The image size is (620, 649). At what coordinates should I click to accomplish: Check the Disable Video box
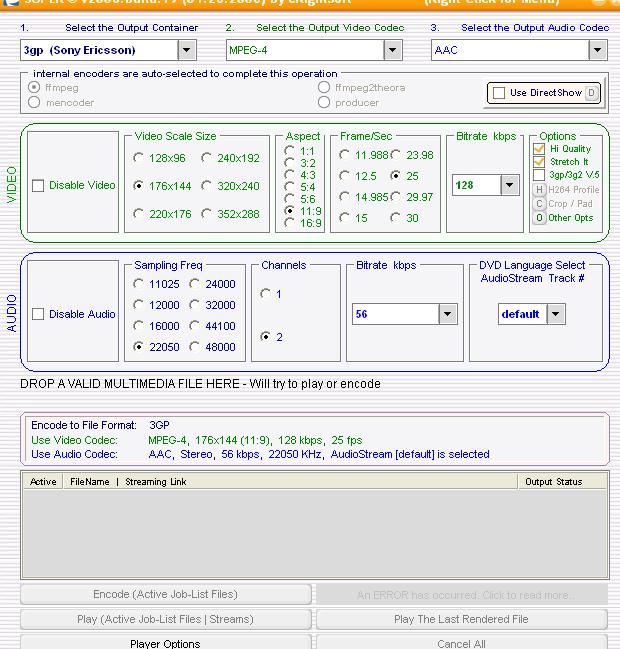point(38,185)
